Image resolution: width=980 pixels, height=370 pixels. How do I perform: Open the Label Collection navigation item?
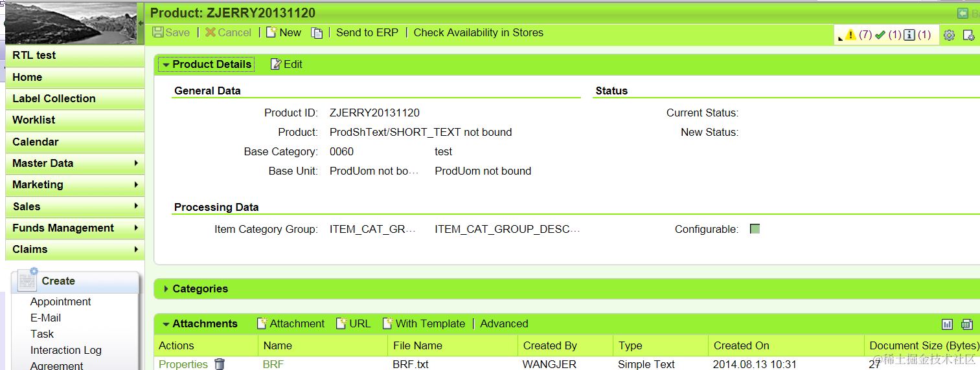point(74,98)
